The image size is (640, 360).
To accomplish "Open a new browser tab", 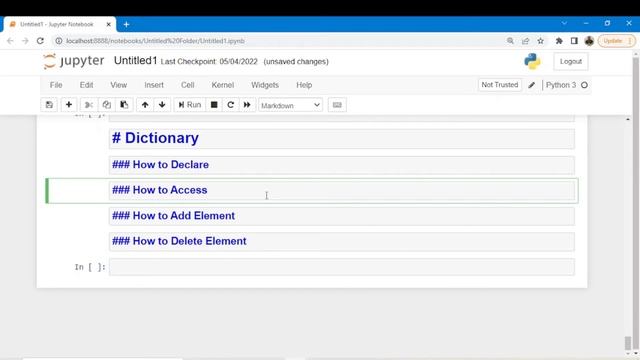I will click(x=127, y=24).
